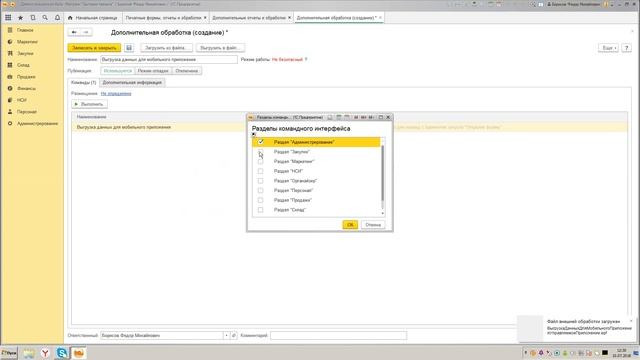Open Закупки section in sidebar

click(x=25, y=53)
